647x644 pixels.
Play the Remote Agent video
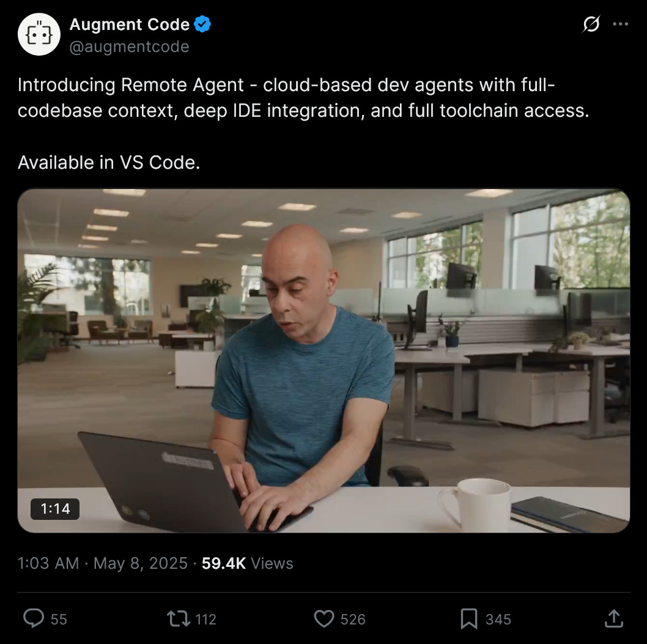323,361
